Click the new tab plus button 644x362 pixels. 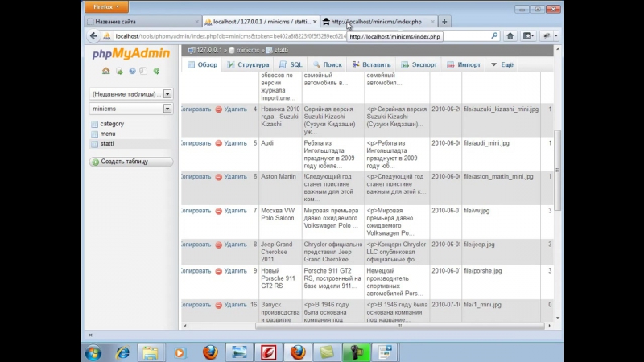(444, 22)
